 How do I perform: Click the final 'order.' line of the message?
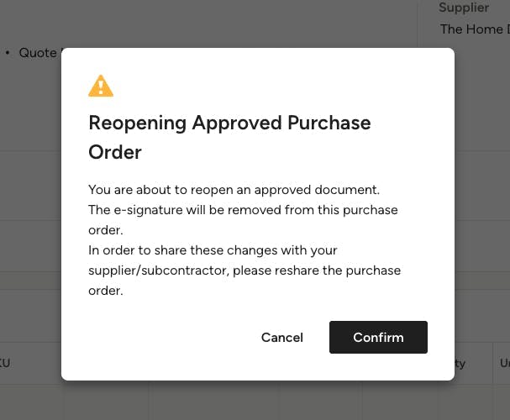[x=106, y=291]
